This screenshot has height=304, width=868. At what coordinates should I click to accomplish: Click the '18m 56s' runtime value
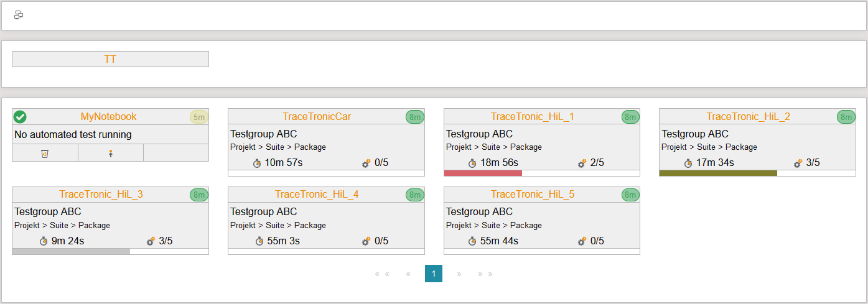coord(499,164)
